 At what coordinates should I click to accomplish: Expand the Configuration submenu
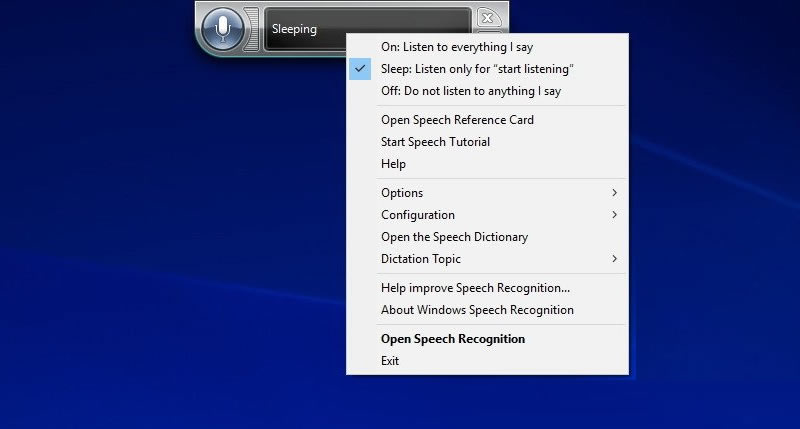tap(487, 215)
